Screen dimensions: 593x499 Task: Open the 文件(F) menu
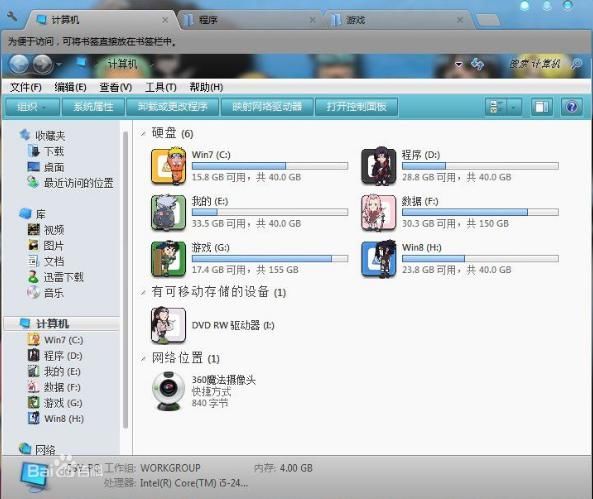pyautogui.click(x=25, y=87)
